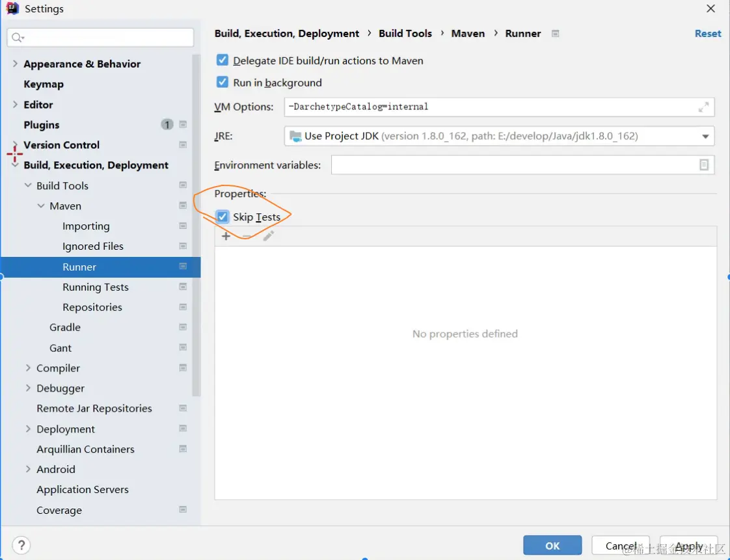Click the plugins update count badge
This screenshot has width=730, height=560.
pos(167,124)
